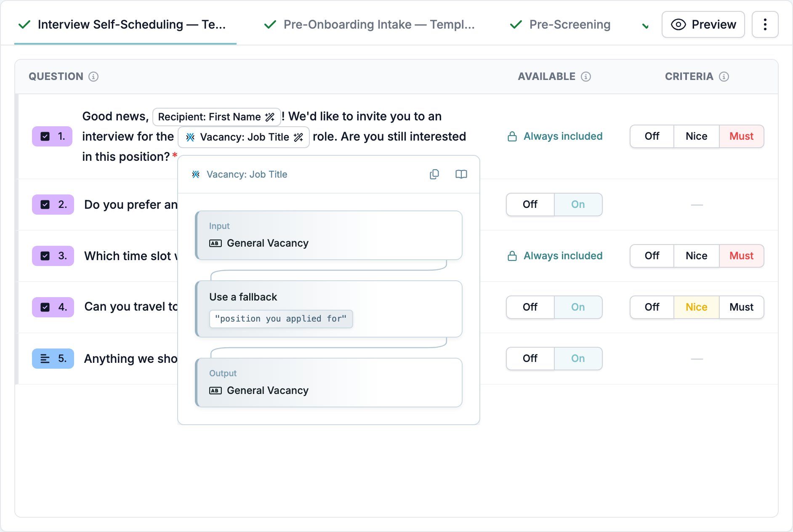Click the Output General Vacancy card
This screenshot has height=532, width=793.
pyautogui.click(x=329, y=383)
